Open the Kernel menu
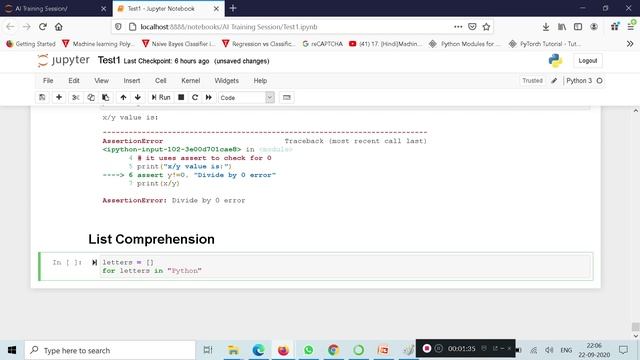Screen dimensions: 640x360 (191, 81)
